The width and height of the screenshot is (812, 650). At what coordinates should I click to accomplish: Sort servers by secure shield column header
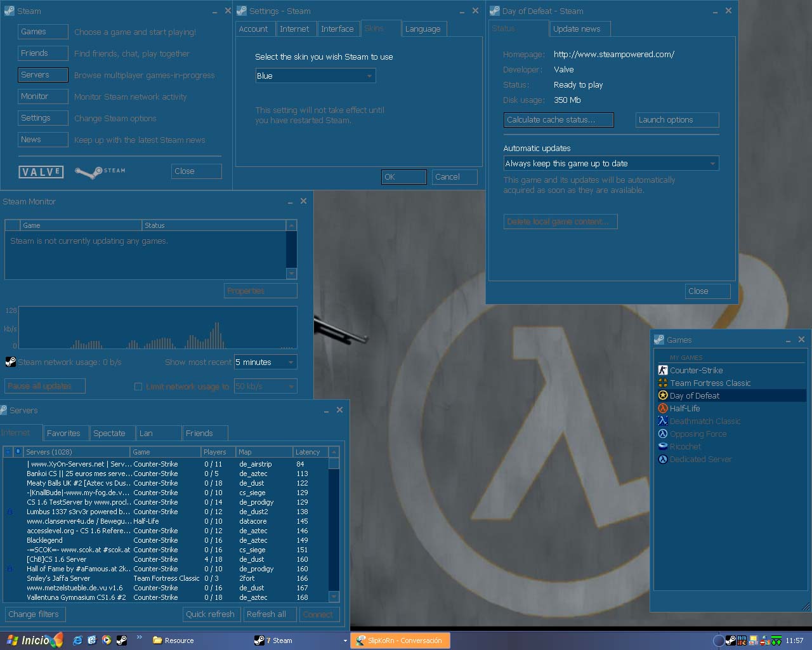(18, 452)
